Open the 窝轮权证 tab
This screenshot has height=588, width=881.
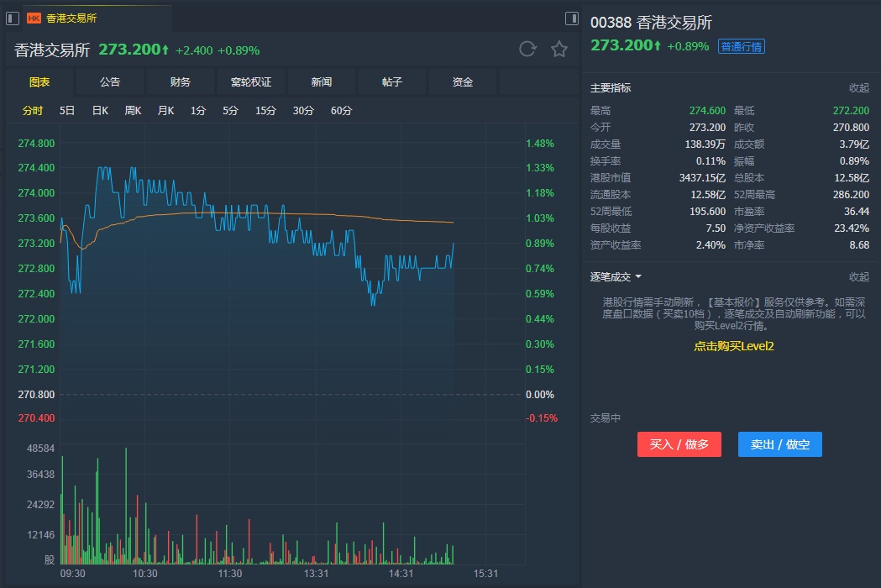(x=251, y=81)
